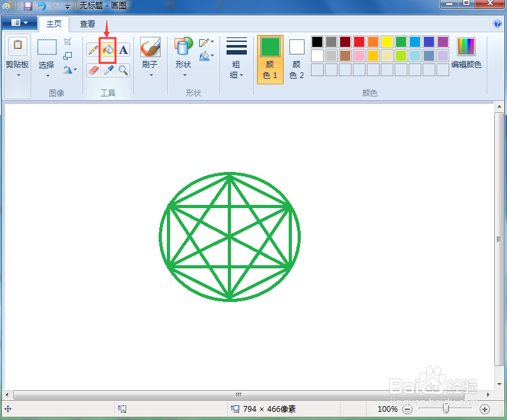Image resolution: width=507 pixels, height=420 pixels.
Task: Pick the red color swatch
Action: click(359, 42)
